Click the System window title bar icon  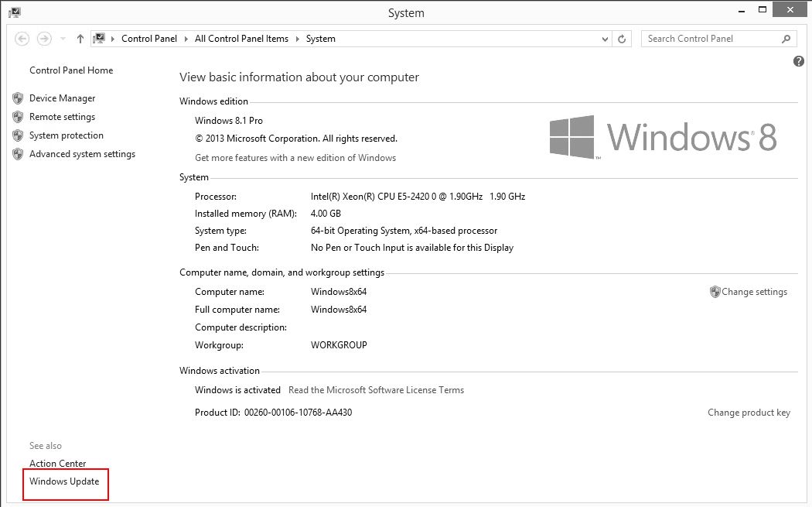(15, 12)
